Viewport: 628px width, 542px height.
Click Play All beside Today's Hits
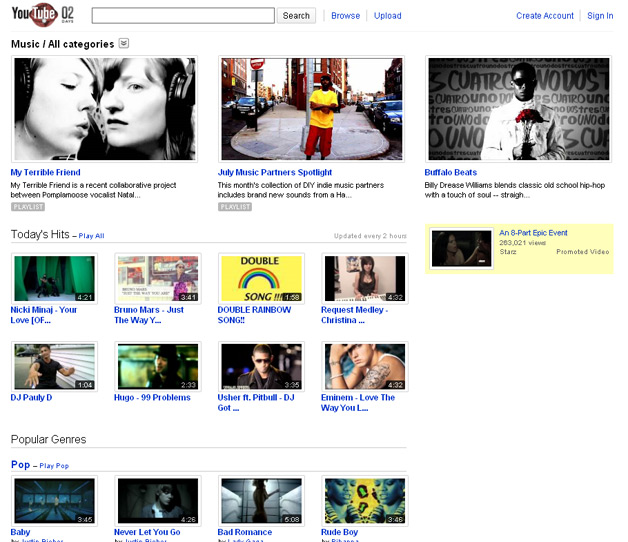91,236
